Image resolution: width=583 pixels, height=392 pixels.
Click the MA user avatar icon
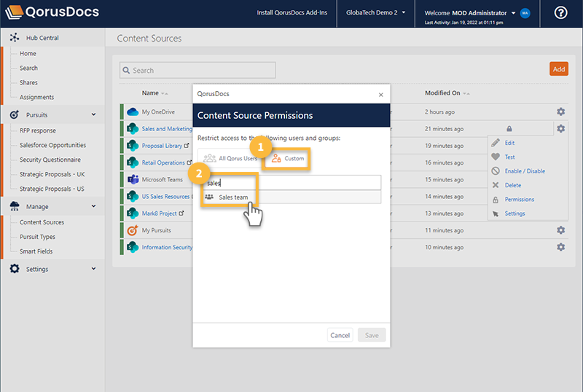pyautogui.click(x=525, y=13)
